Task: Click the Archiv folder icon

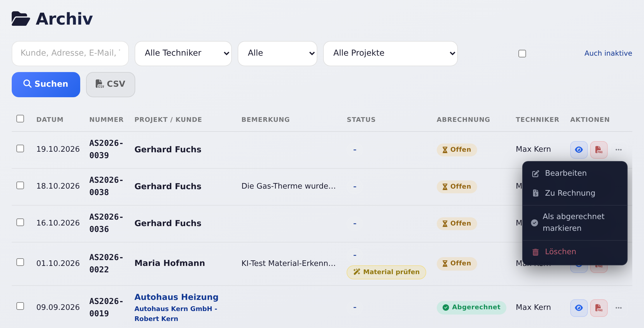Action: pyautogui.click(x=21, y=19)
